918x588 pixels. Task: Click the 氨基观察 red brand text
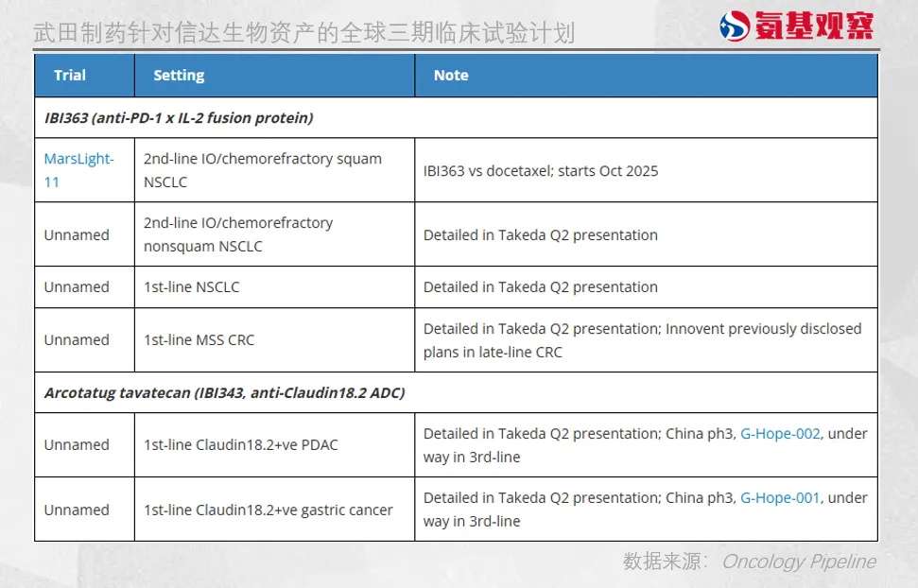tap(813, 26)
